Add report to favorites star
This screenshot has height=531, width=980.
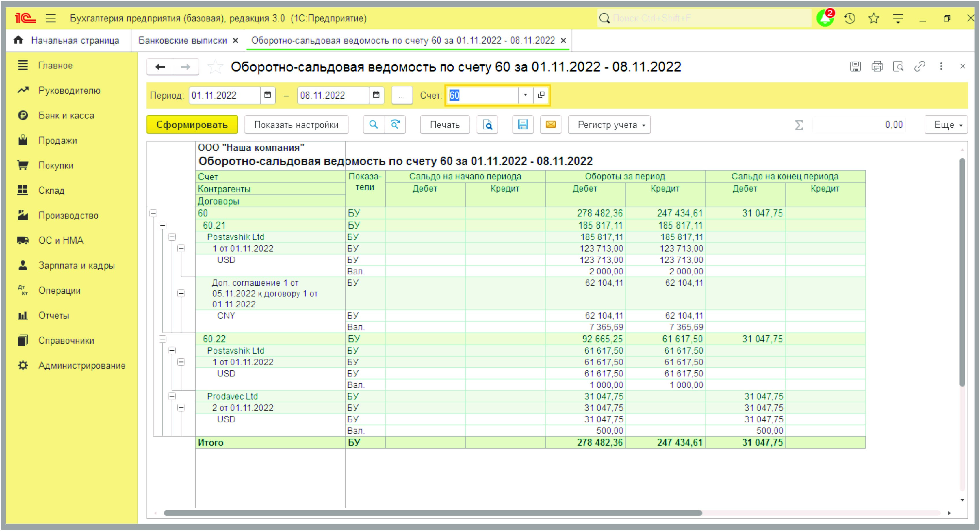[215, 67]
